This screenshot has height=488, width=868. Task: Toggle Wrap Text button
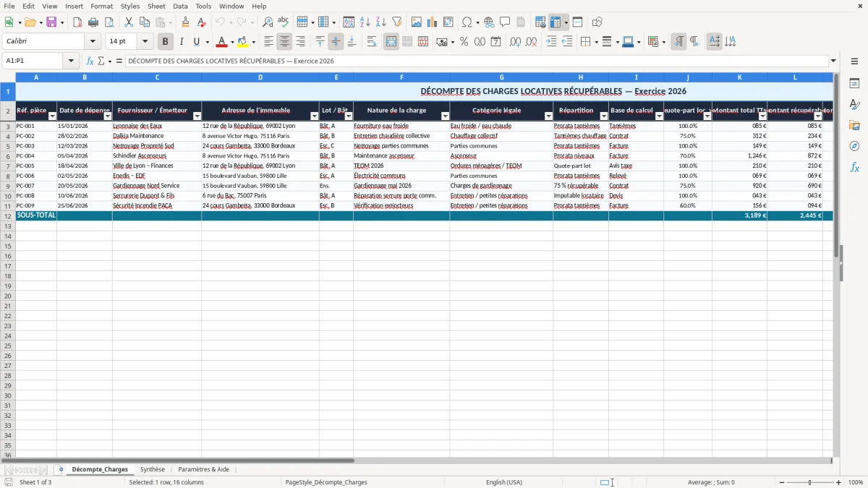coord(372,42)
